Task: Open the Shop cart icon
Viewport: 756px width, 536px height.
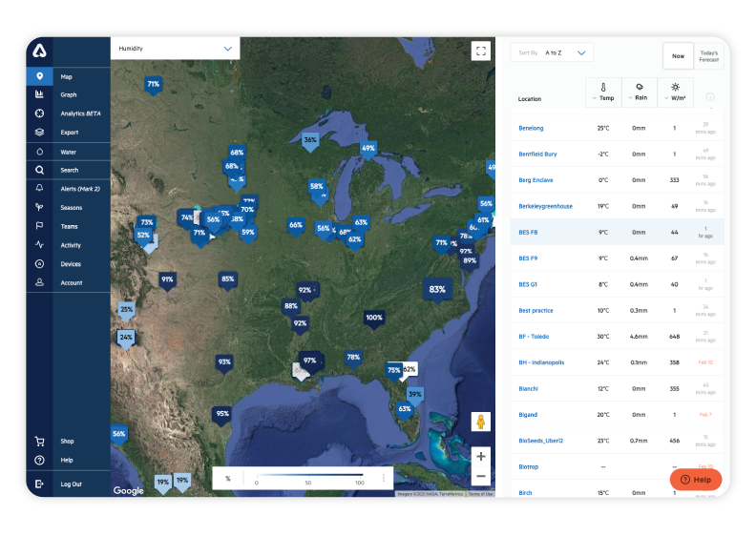Action: (x=39, y=442)
